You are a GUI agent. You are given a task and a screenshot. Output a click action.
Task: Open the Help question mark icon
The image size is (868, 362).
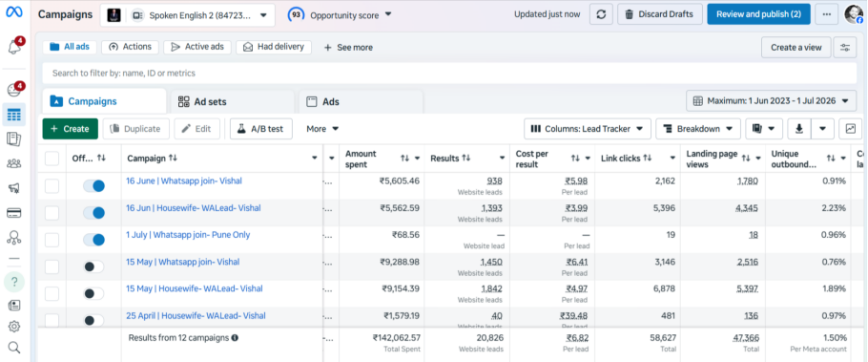pyautogui.click(x=14, y=282)
